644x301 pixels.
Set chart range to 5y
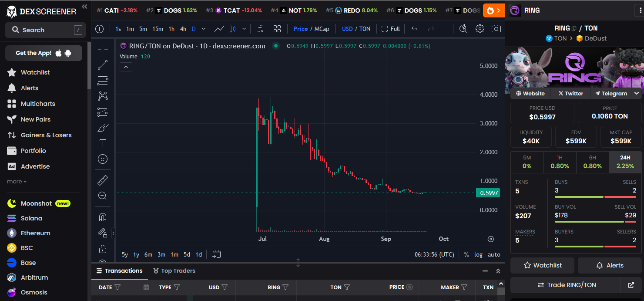125,254
